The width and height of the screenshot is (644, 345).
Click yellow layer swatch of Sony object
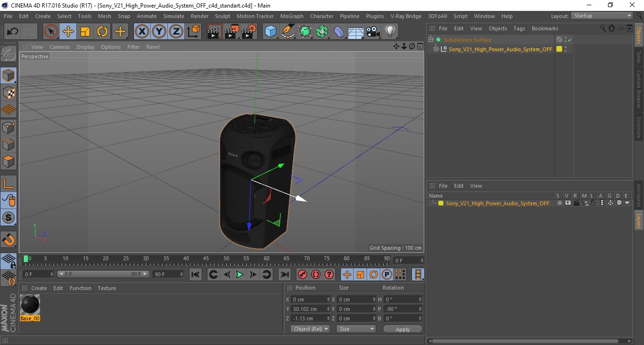[x=559, y=49]
